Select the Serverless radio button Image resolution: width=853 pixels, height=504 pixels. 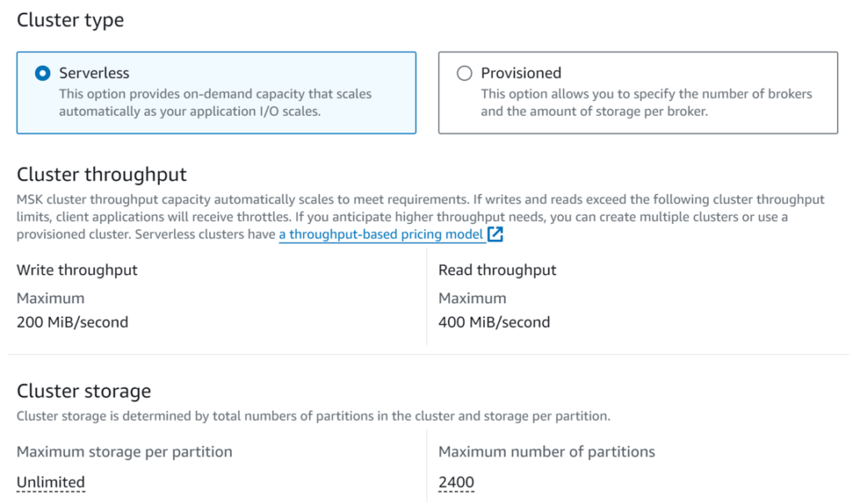click(x=42, y=73)
